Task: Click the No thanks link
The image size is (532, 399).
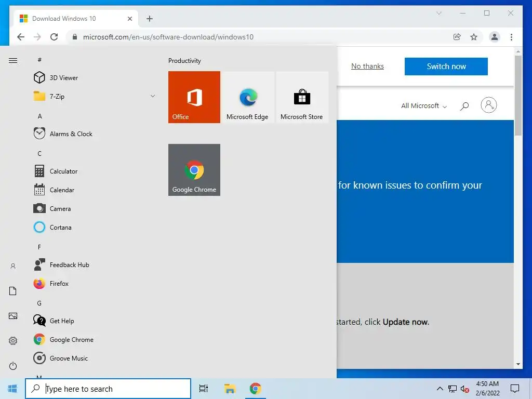Action: [367, 66]
